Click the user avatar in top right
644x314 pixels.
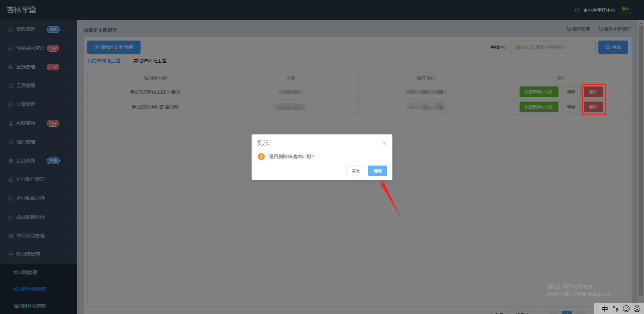pyautogui.click(x=626, y=10)
